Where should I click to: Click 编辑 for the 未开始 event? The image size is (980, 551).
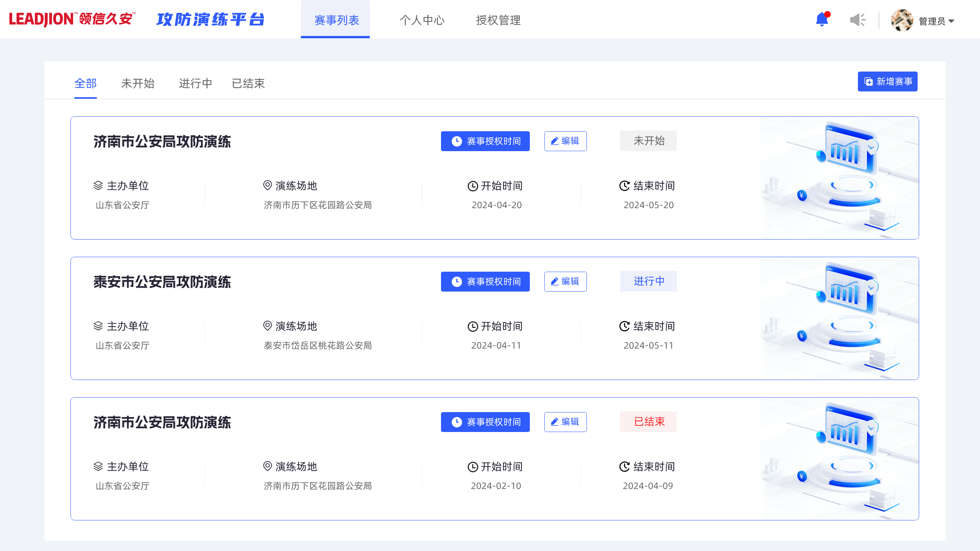pyautogui.click(x=565, y=141)
